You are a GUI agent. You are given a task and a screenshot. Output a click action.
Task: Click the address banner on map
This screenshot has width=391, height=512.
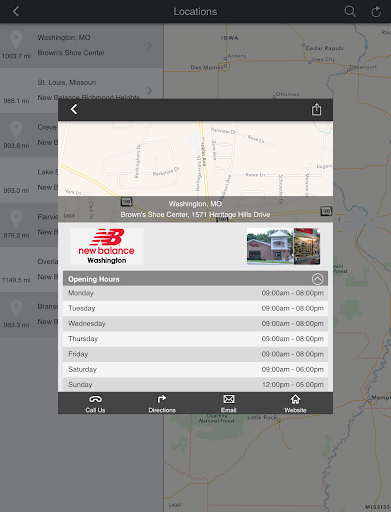pos(195,209)
